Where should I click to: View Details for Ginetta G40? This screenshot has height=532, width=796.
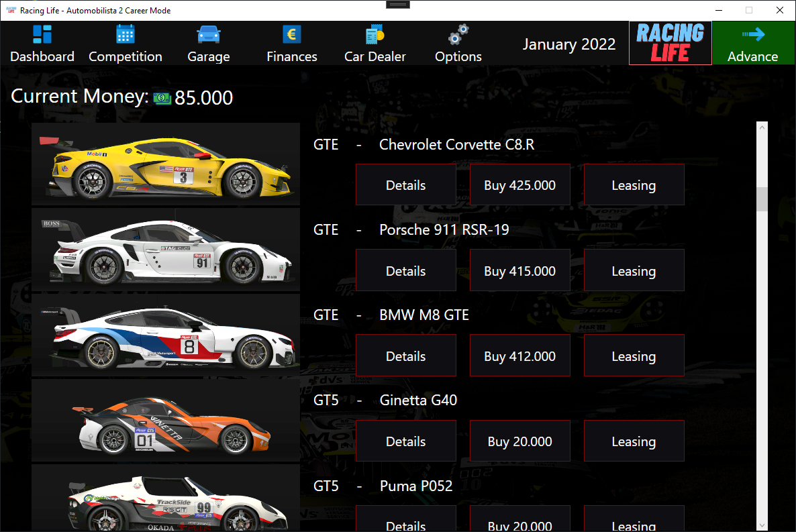[405, 441]
